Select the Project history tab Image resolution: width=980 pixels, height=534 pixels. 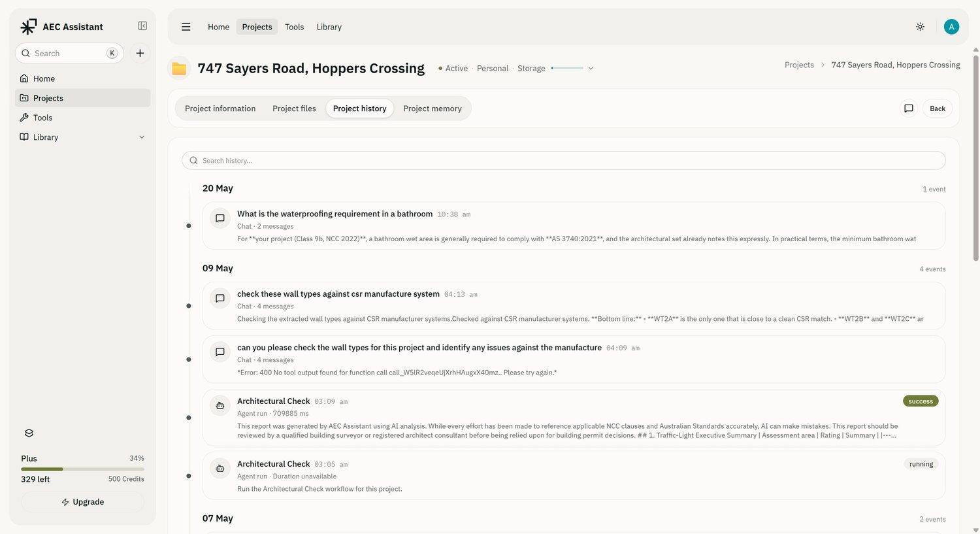(360, 108)
